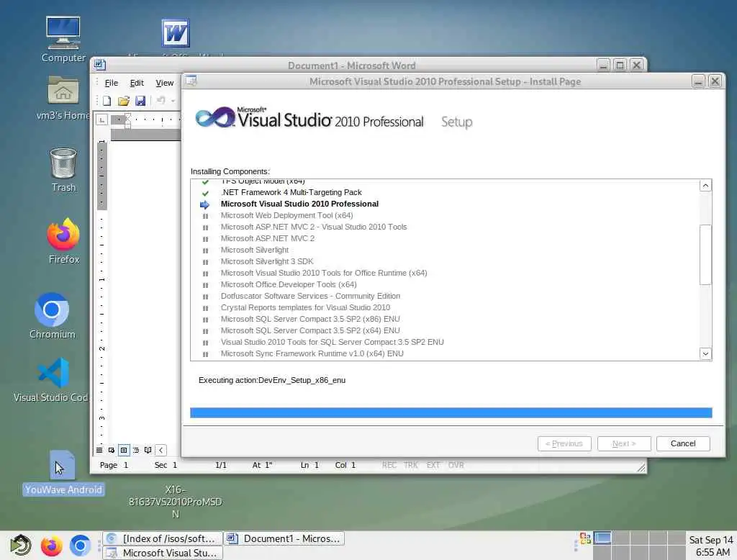
Task: Switch to Microsoft Visual Studio taskbar button
Action: click(163, 553)
